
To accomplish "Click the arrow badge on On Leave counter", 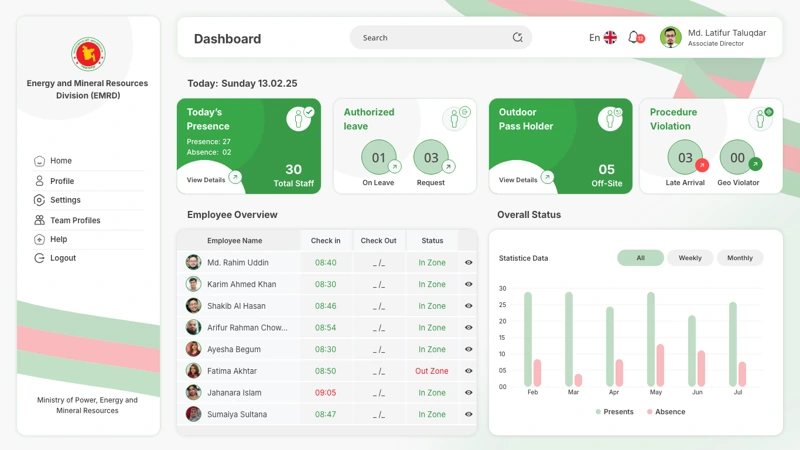I will [394, 166].
